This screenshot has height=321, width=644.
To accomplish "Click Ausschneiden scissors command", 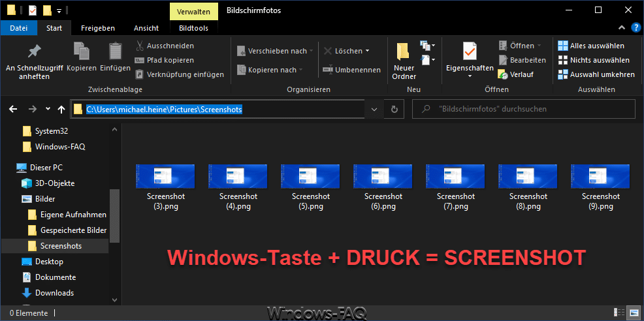I will 165,46.
